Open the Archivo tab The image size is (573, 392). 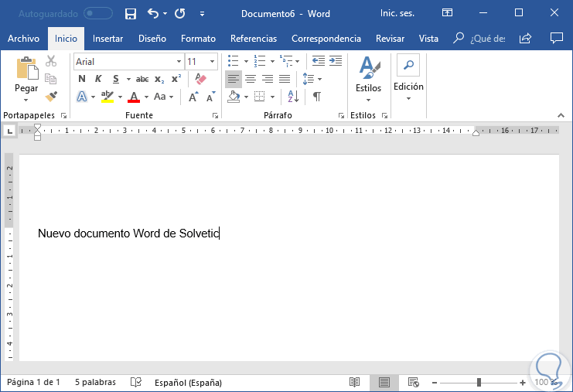[x=23, y=39]
